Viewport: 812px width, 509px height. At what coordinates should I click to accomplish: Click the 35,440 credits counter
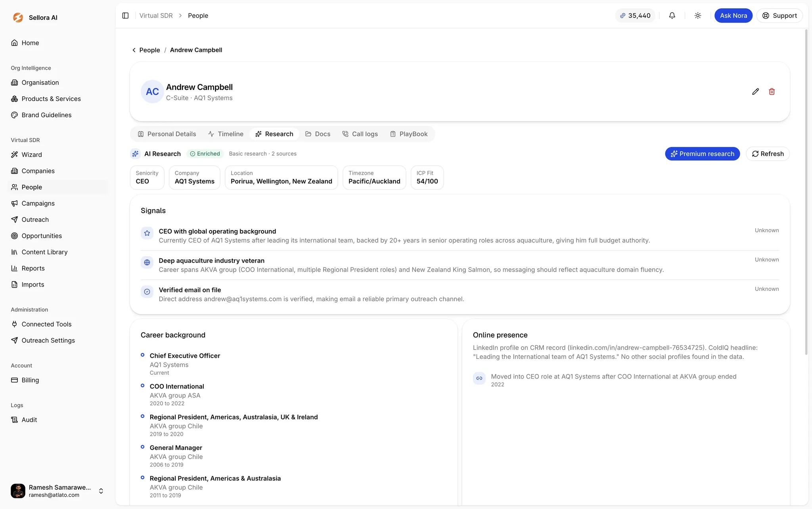(x=635, y=15)
